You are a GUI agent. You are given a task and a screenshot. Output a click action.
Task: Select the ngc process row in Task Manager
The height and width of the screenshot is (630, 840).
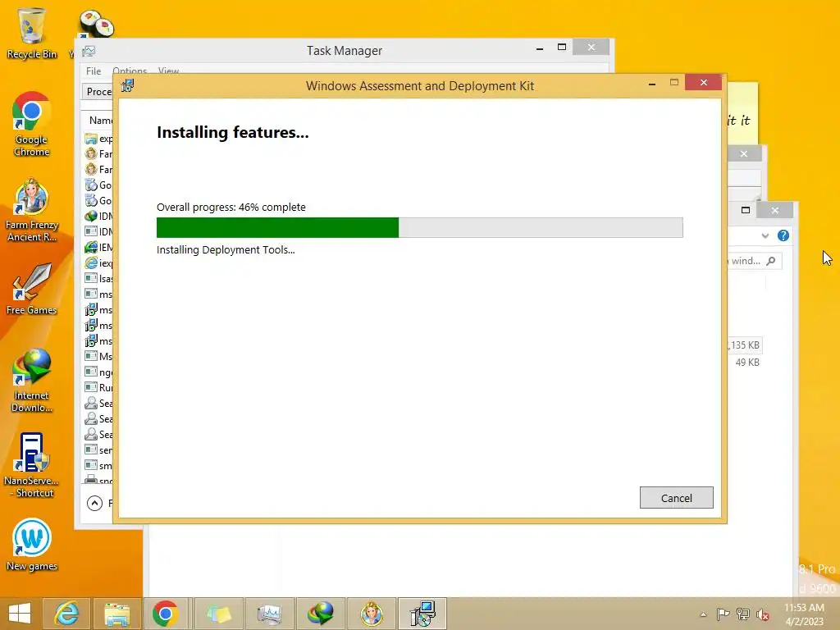tap(98, 372)
